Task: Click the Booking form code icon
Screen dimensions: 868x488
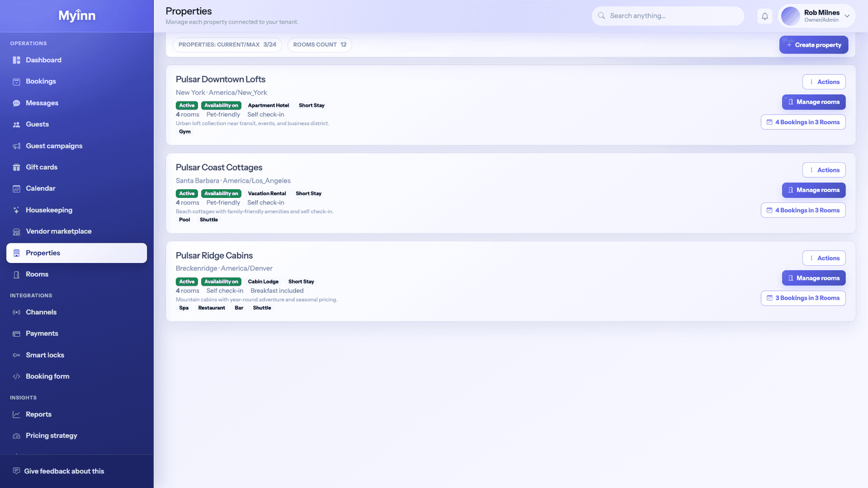Action: (16, 376)
